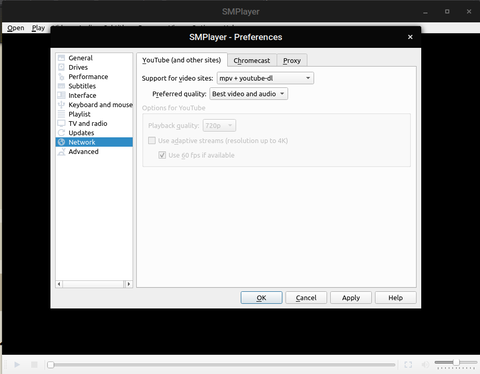Expand the Preferred quality dropdown
Image resolution: width=480 pixels, height=374 pixels.
[x=249, y=94]
